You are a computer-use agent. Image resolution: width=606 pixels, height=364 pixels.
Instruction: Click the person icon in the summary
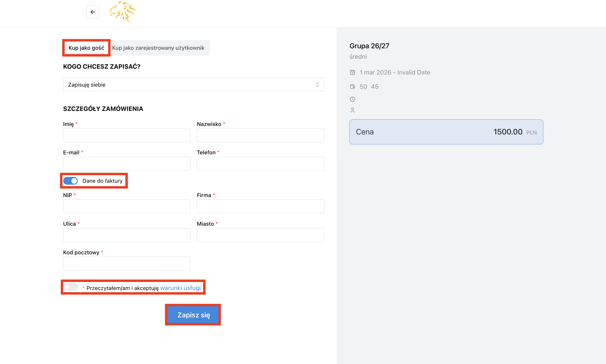point(352,110)
